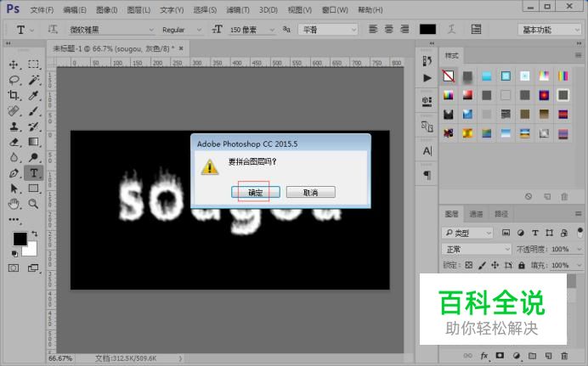
Task: Select the Eraser tool
Action: point(14,142)
